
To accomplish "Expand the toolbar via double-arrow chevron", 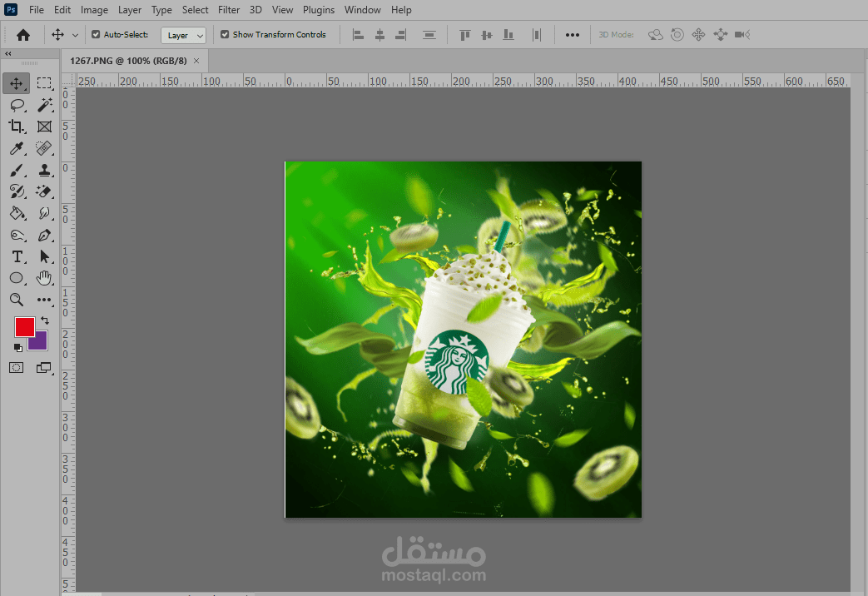I will pyautogui.click(x=8, y=53).
